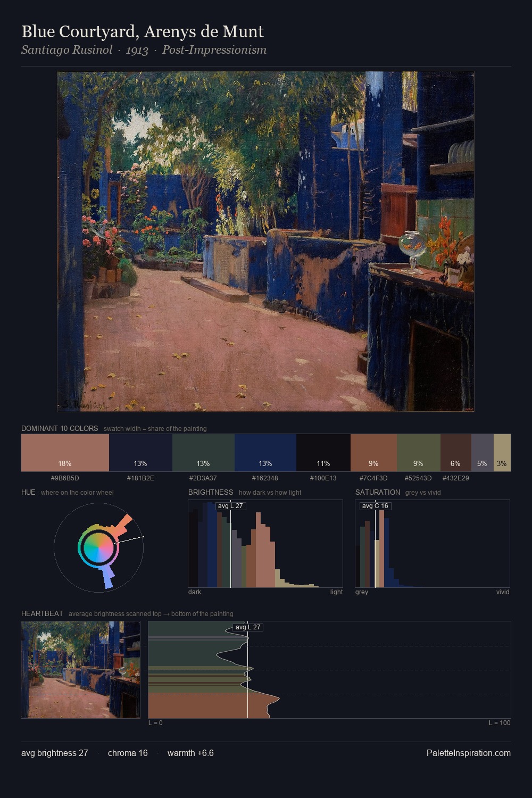Viewport: 532px width, 798px height.
Task: Click 'grey vs vivid' caption
Action: point(423,493)
